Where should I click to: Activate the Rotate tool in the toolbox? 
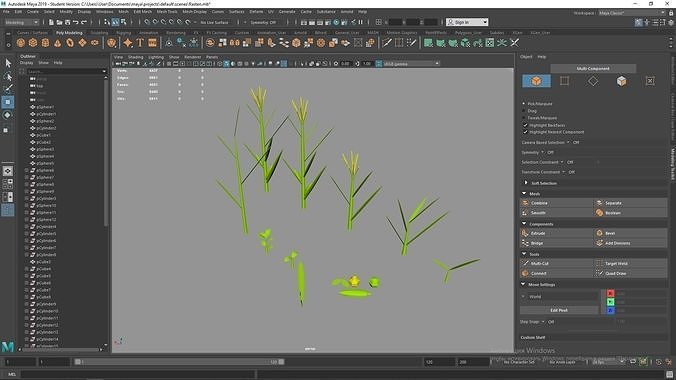pos(8,115)
